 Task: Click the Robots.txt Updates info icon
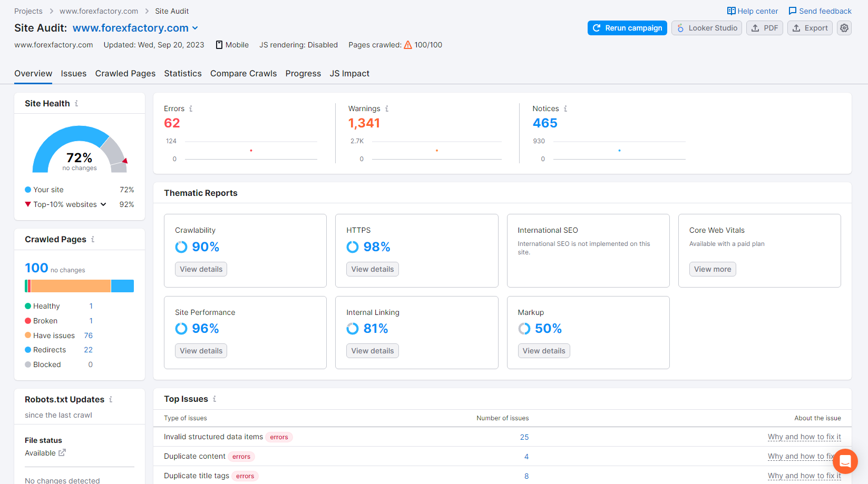coord(111,399)
